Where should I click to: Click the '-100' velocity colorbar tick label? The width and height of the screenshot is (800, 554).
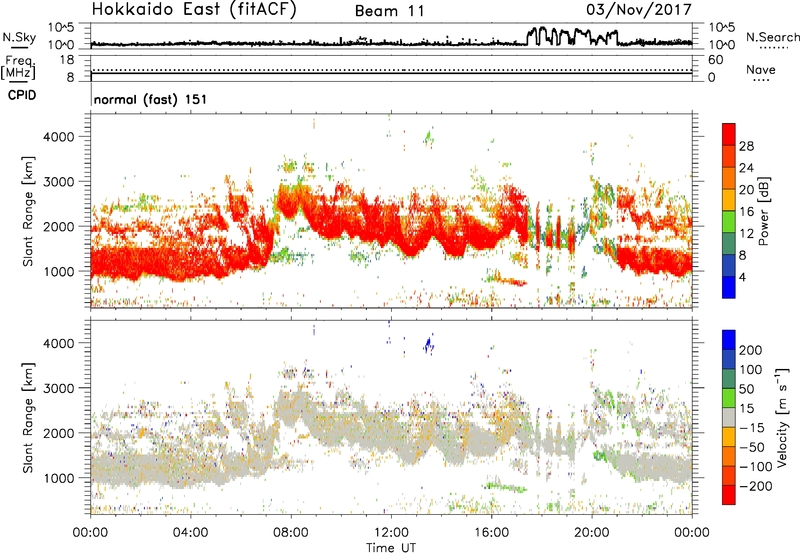[756, 466]
